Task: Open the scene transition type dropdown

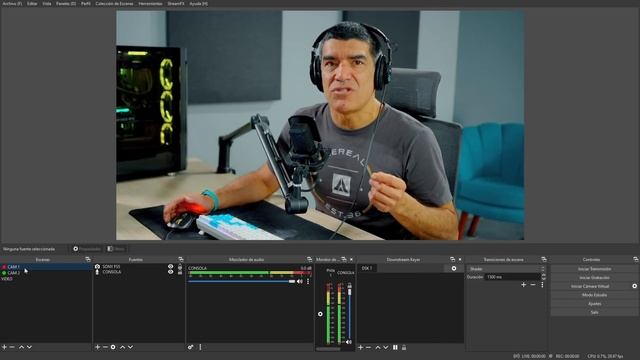Action: coord(506,269)
